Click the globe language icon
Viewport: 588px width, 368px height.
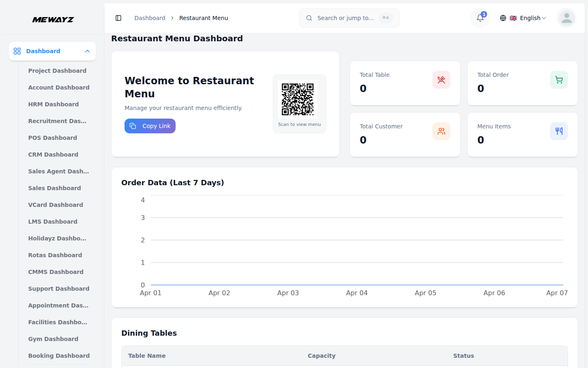pos(503,18)
